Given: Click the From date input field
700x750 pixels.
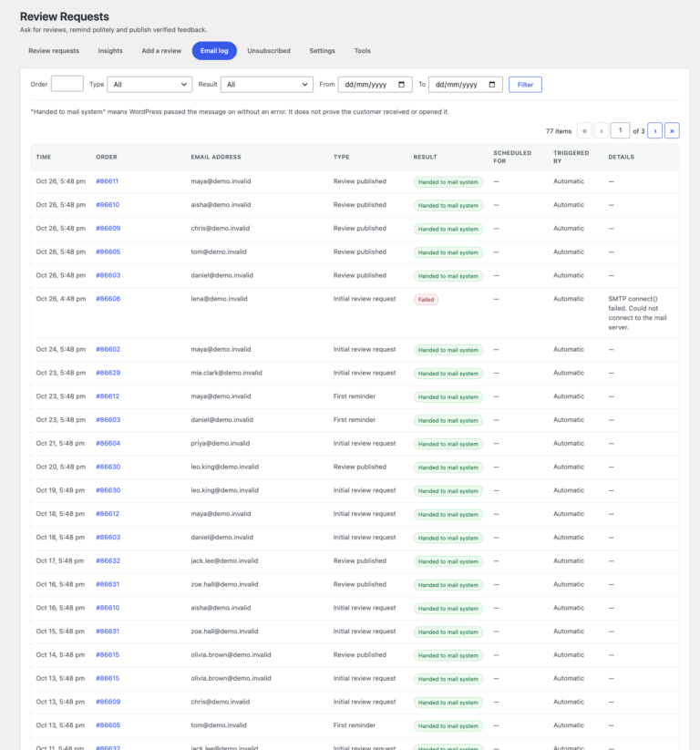Looking at the screenshot, I should click(375, 85).
